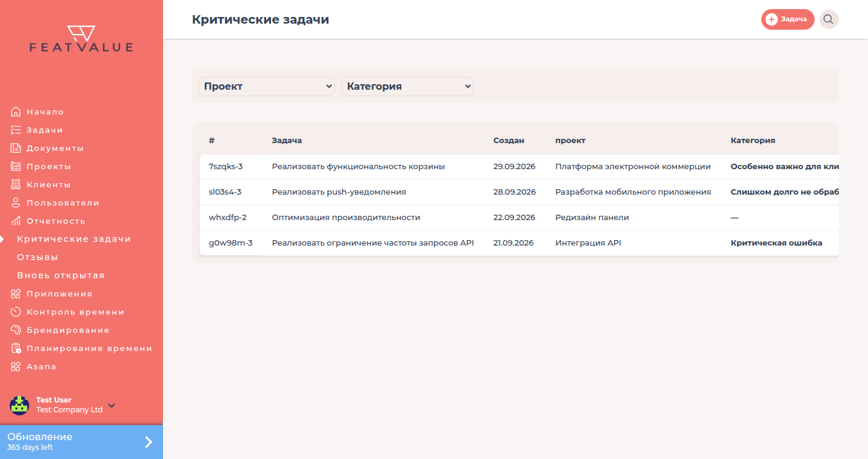Click the arrow on the Обновление banner

click(149, 442)
